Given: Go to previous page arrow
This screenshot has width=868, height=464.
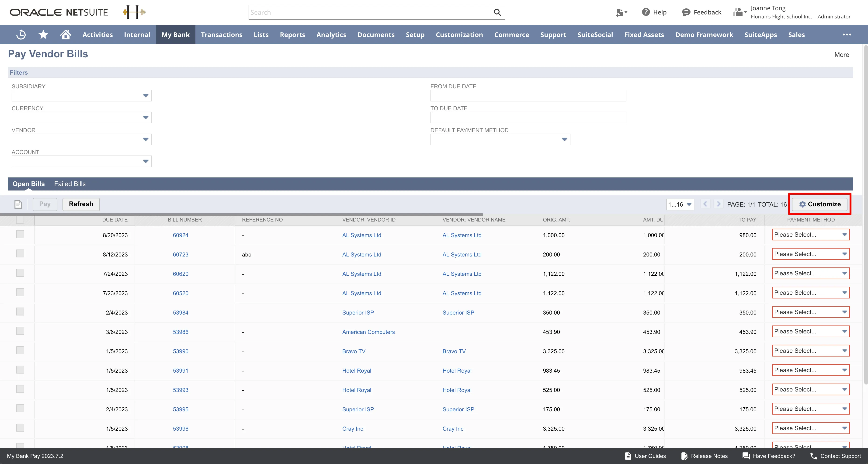Looking at the screenshot, I should point(705,204).
